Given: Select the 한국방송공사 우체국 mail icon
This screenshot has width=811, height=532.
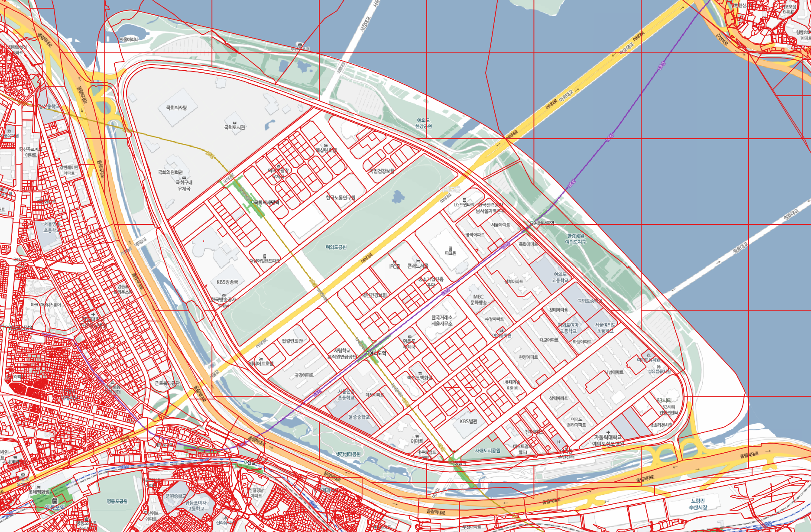Looking at the screenshot, I should [224, 295].
